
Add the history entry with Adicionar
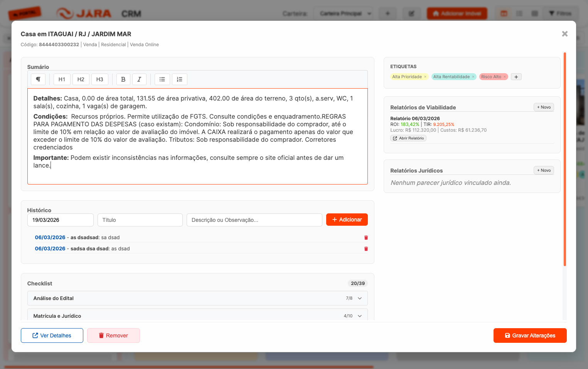[347, 220]
